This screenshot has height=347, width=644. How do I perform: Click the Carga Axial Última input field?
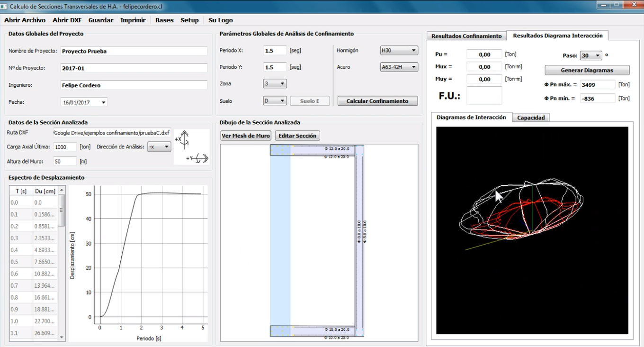click(x=65, y=147)
